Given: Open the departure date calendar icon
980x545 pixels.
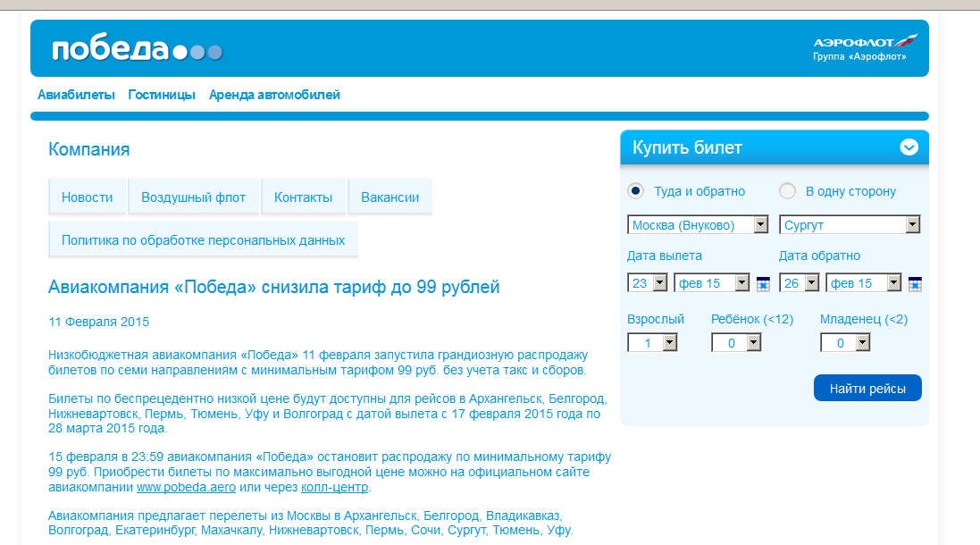Looking at the screenshot, I should click(x=763, y=284).
